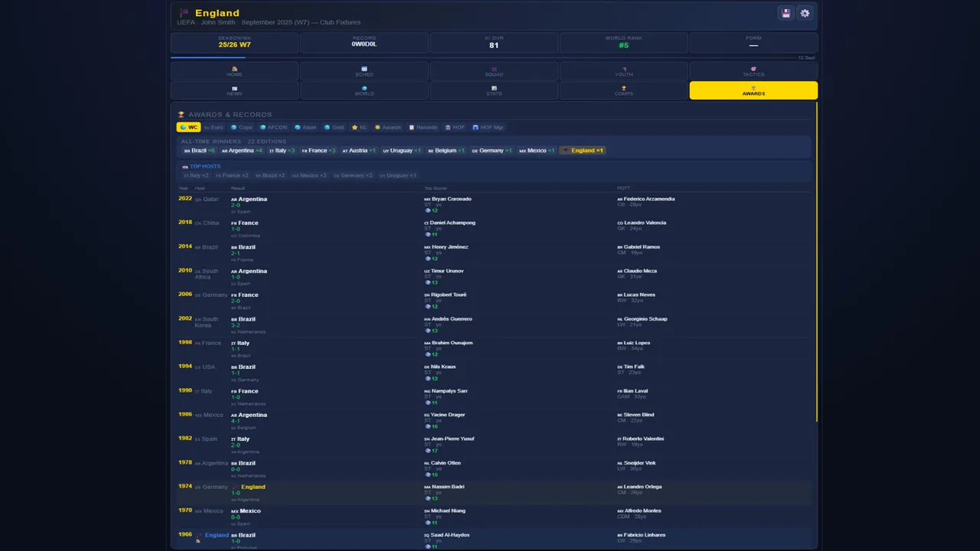Select the highlighted AWARDS navigation tab
The height and width of the screenshot is (551, 980).
(753, 90)
